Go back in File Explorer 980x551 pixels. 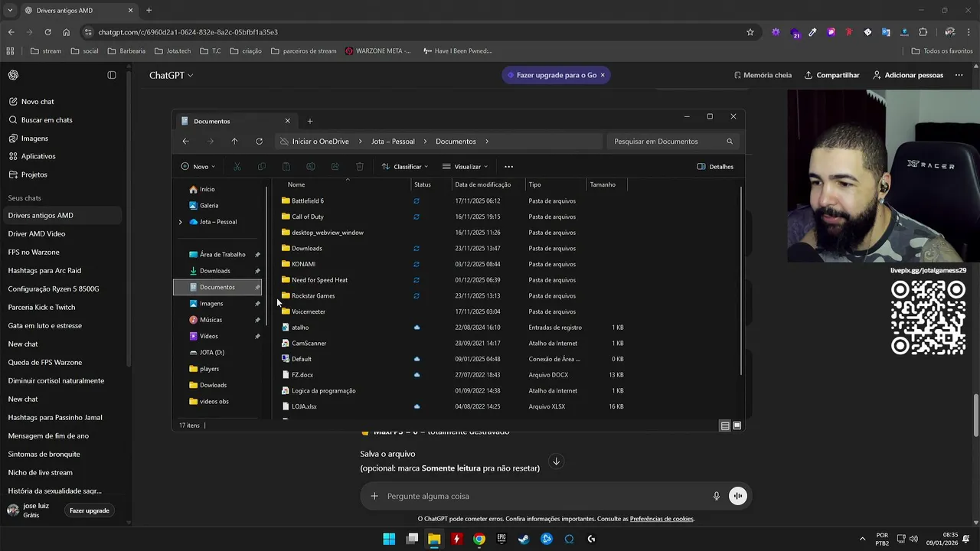[185, 142]
